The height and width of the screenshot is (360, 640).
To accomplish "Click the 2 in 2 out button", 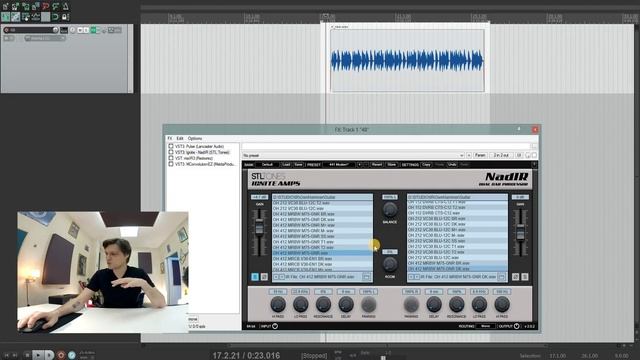I will point(501,156).
